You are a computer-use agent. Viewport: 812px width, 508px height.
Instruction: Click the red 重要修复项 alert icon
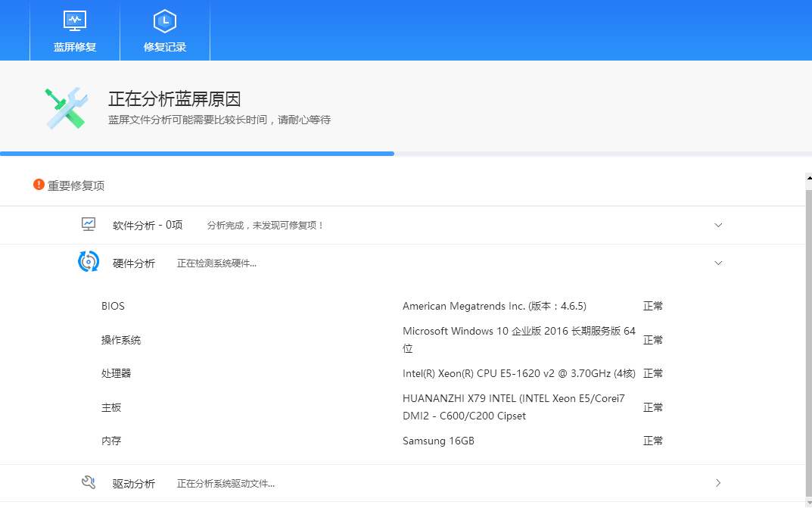[39, 184]
